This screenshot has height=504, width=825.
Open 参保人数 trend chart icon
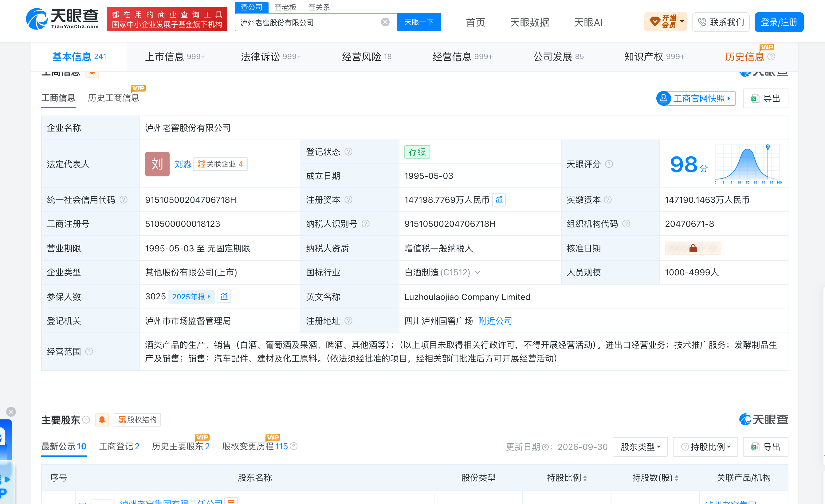click(x=224, y=296)
